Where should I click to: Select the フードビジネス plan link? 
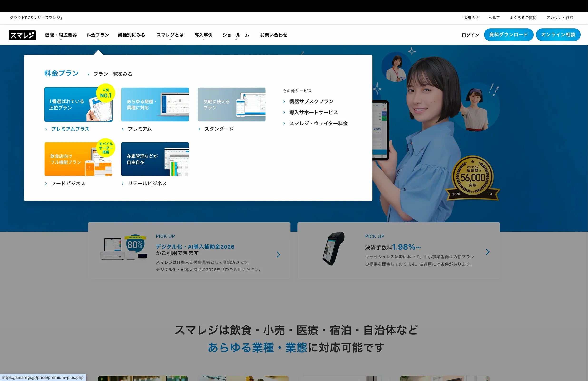click(68, 184)
